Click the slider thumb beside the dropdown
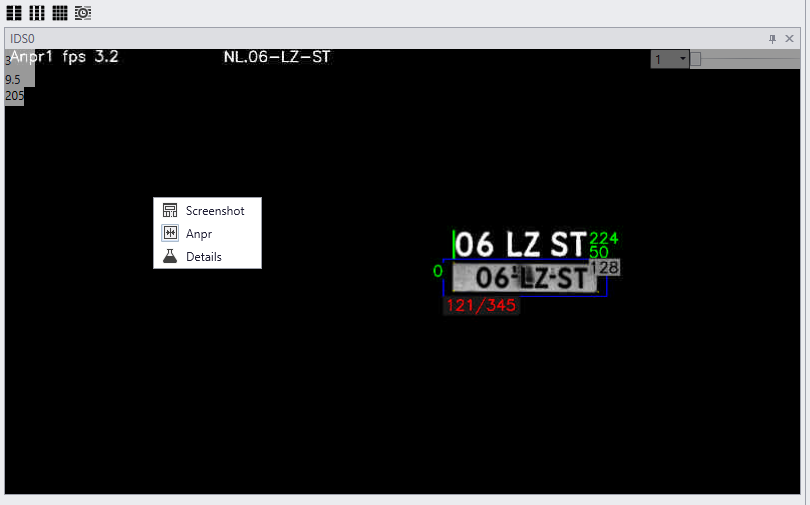 click(x=696, y=59)
